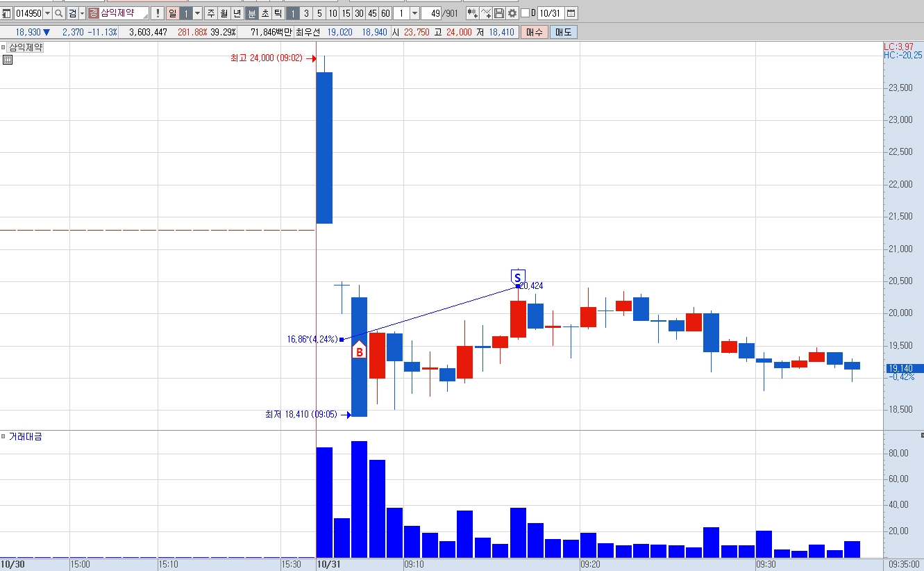Click the change rate -11.13% value
This screenshot has width=924, height=571.
tap(102, 32)
